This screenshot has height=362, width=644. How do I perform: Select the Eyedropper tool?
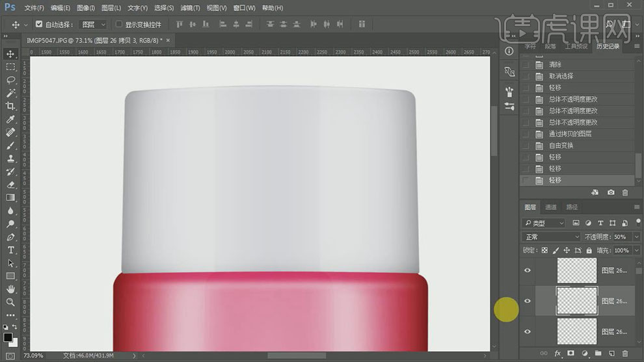(x=11, y=120)
